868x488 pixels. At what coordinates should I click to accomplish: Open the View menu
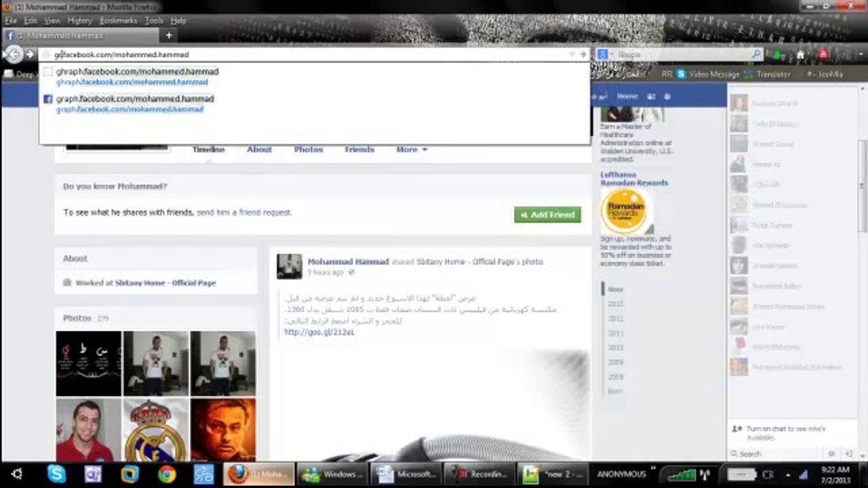pyautogui.click(x=52, y=21)
